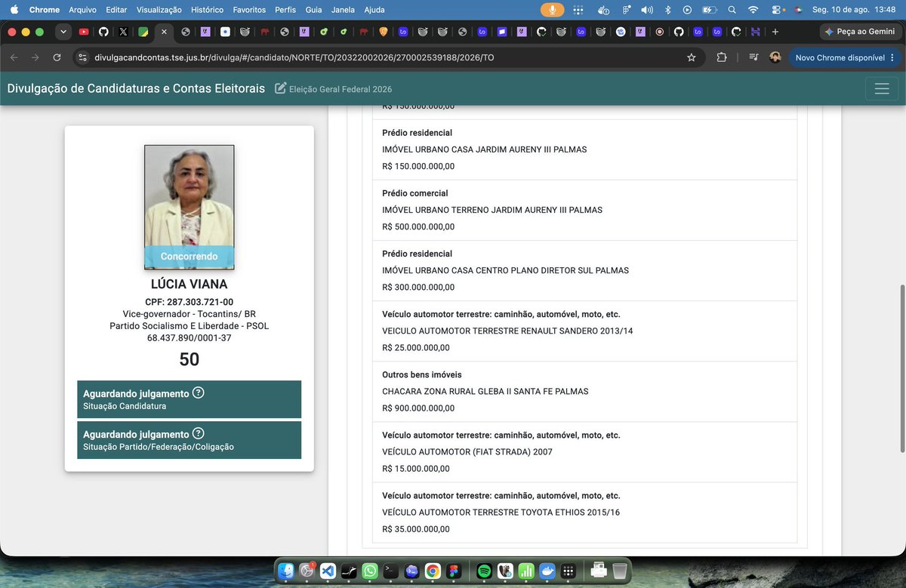
Task: Click the Peça ao Gemini button
Action: coord(860,32)
